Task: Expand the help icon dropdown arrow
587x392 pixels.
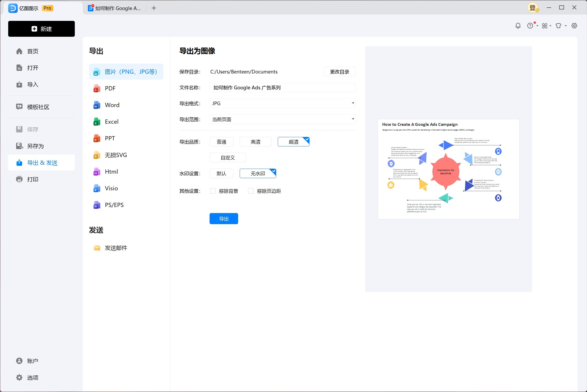Action: pyautogui.click(x=537, y=26)
